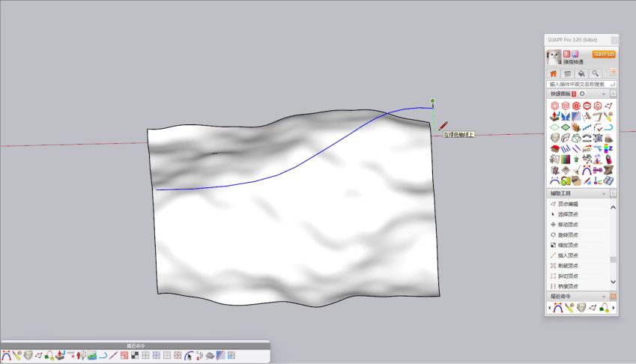636x364 pixels.
Task: Click blue mirror wings icon in quick panel
Action: coord(566,117)
